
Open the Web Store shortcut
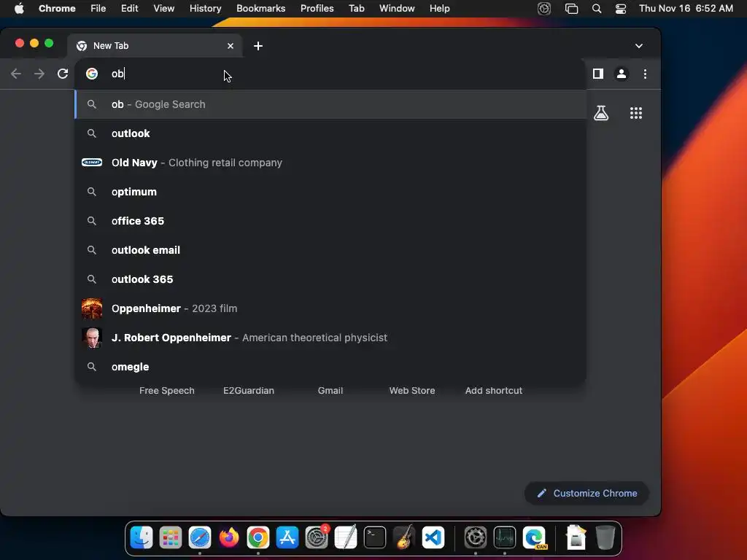412,391
